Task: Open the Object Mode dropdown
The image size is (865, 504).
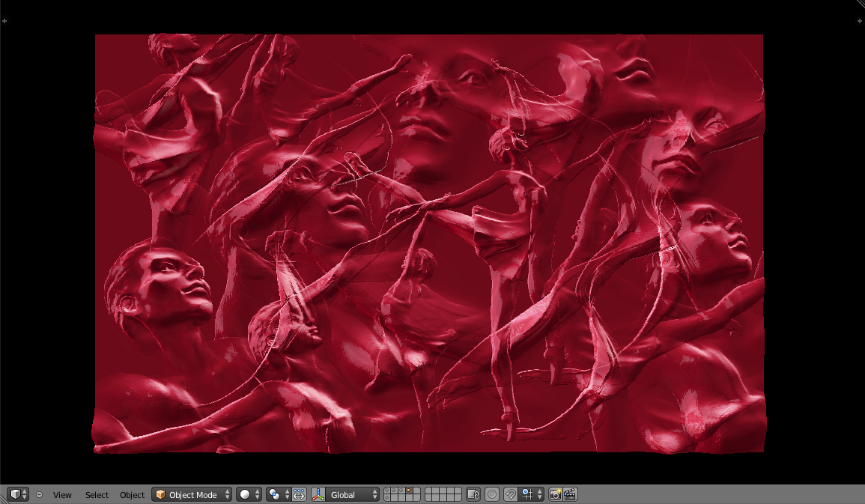Action: click(192, 494)
